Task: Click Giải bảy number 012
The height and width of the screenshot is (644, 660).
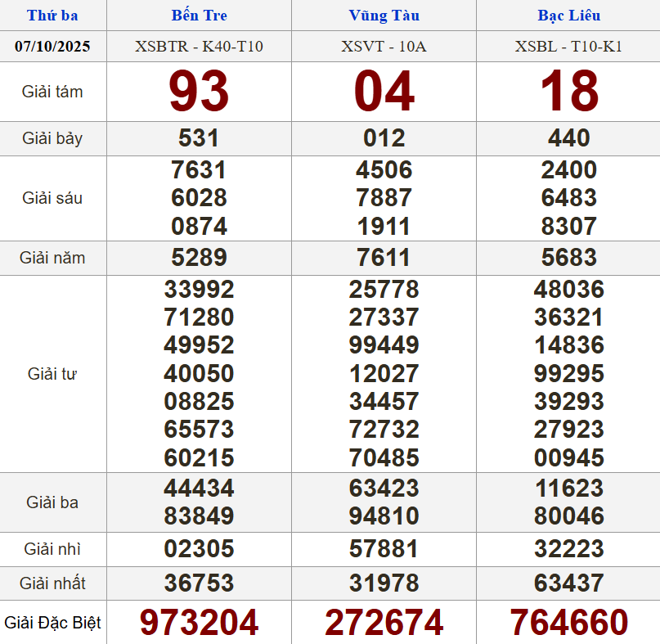Action: [x=384, y=138]
